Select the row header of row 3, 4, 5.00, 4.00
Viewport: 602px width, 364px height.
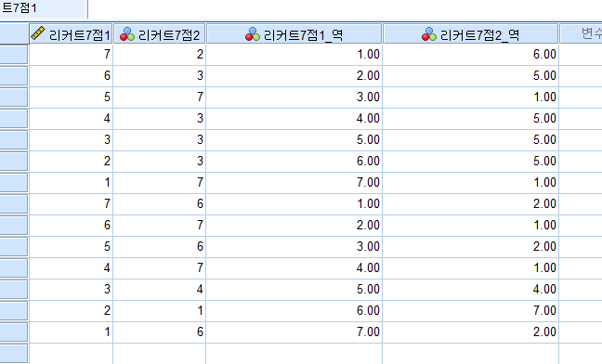(14, 289)
